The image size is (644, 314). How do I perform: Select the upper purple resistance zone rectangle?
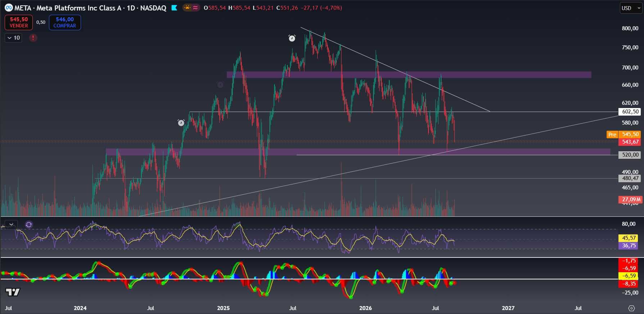409,75
